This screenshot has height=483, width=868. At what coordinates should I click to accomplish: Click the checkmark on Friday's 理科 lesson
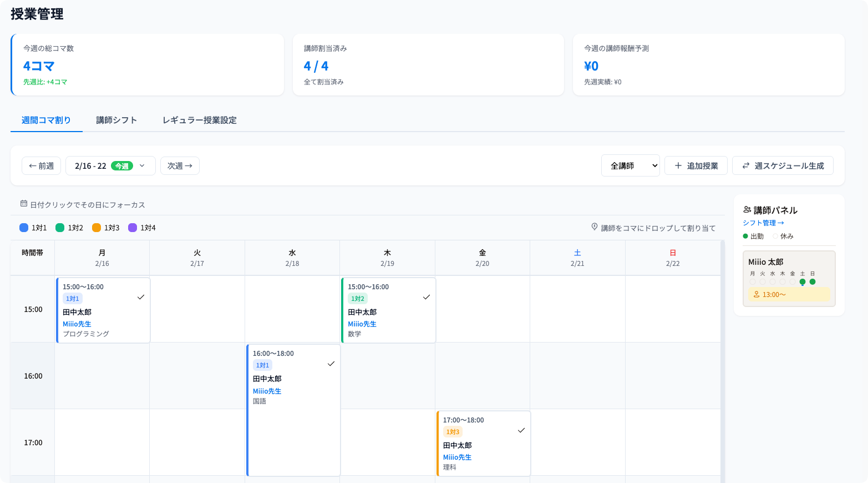click(x=521, y=430)
